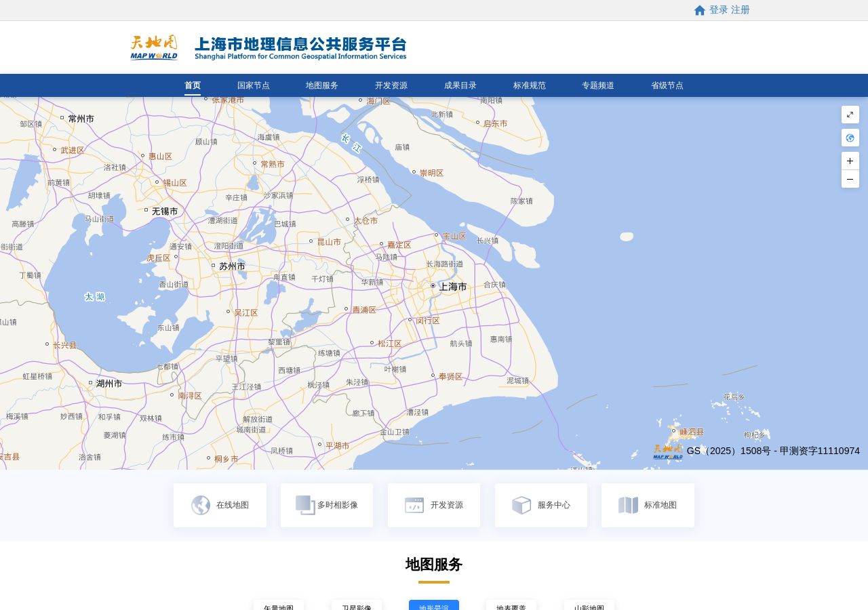Click 启东市 label on the map

[495, 124]
